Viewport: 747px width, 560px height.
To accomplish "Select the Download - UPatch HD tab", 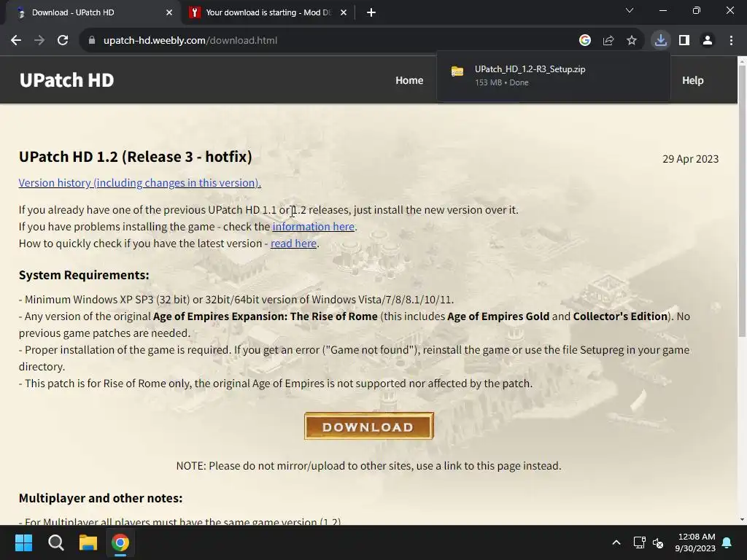I will coord(90,12).
